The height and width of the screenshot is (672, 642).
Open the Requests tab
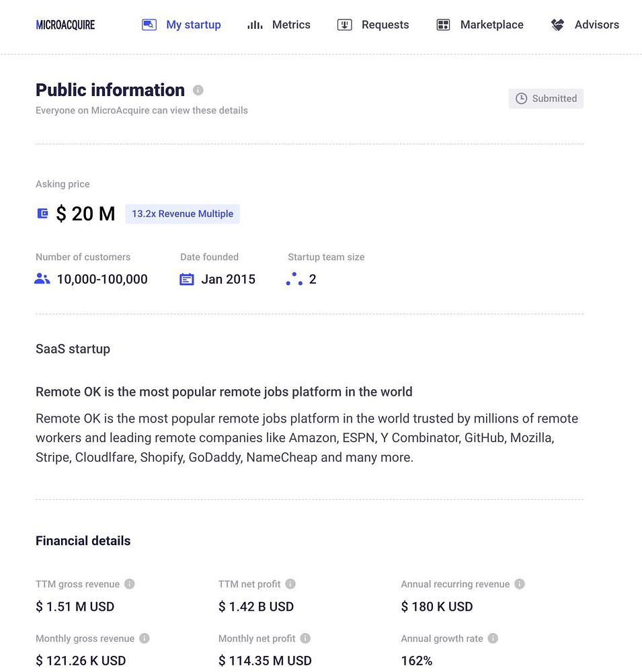click(x=373, y=25)
